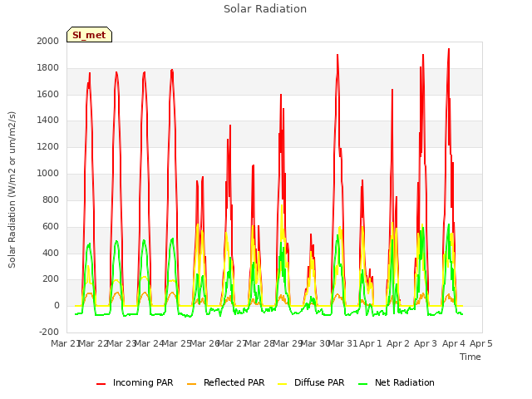Click the 1800 y-axis tick label
The width and height of the screenshot is (532, 399).
[x=48, y=68]
